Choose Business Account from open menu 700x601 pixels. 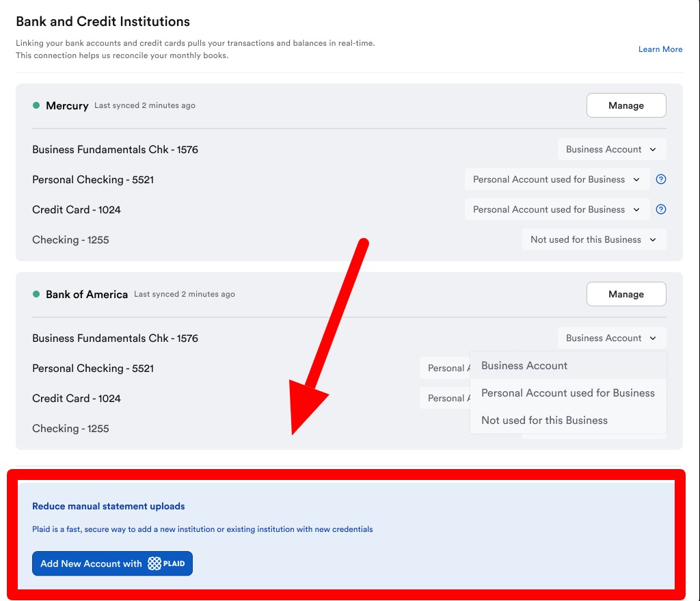568,365
